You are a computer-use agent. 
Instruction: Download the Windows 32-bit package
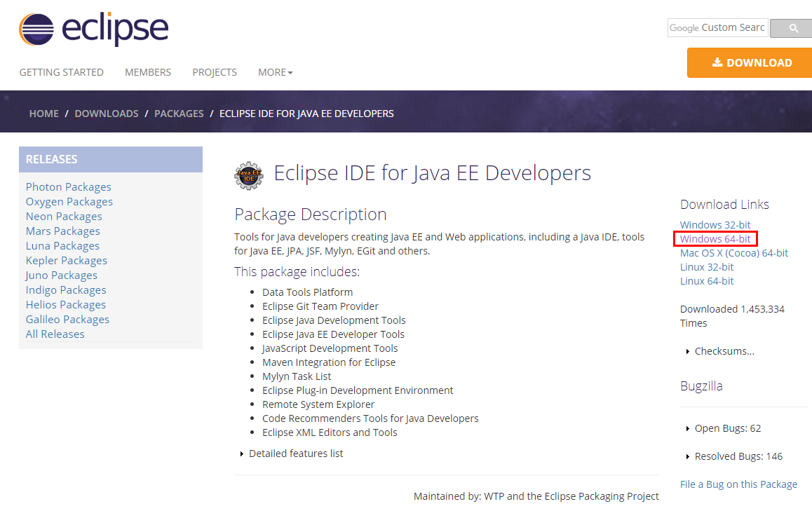[715, 225]
